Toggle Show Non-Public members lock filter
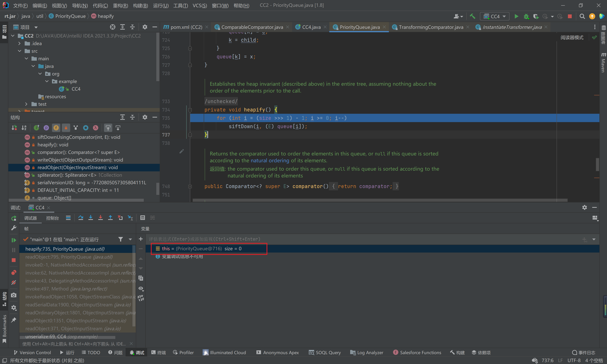Viewport: 607px width, 364px height. [x=66, y=128]
